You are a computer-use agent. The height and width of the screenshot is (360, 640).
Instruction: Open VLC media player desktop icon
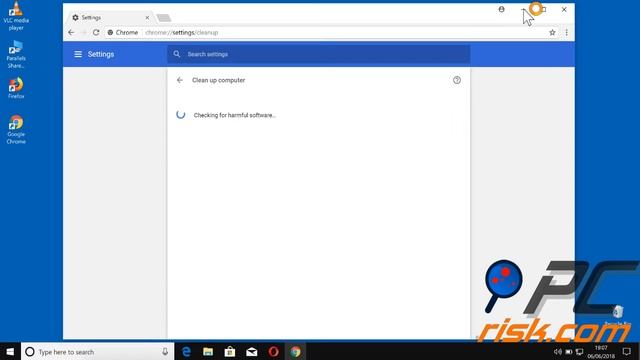[x=16, y=16]
